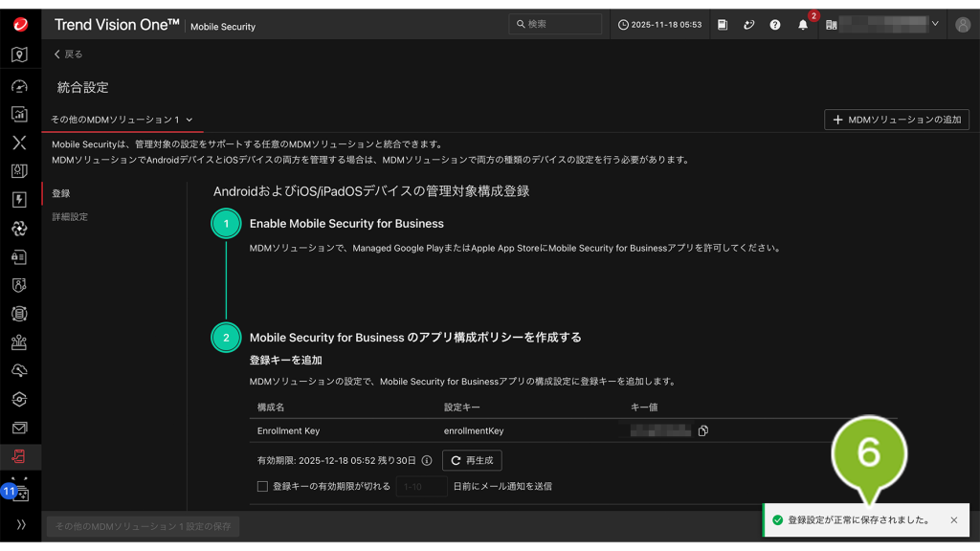Click MDMソリューションの追加 button
Viewport: 980px width, 551px height.
tap(897, 120)
